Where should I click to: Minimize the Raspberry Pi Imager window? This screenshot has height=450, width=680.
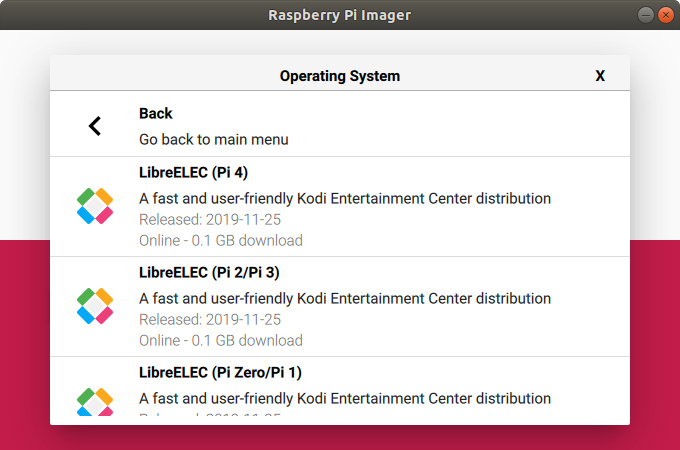[645, 15]
